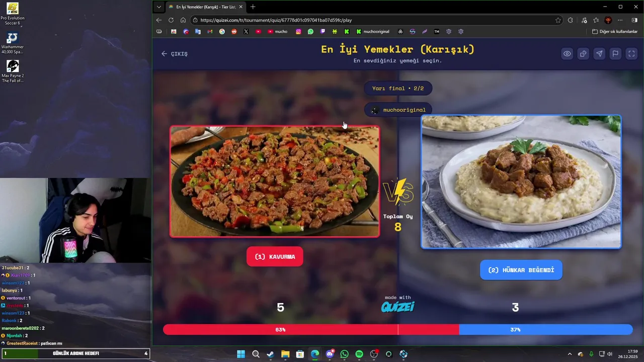Exit the quiz via ÇIKIŞ back link
The width and height of the screenshot is (644, 362).
coord(174,54)
